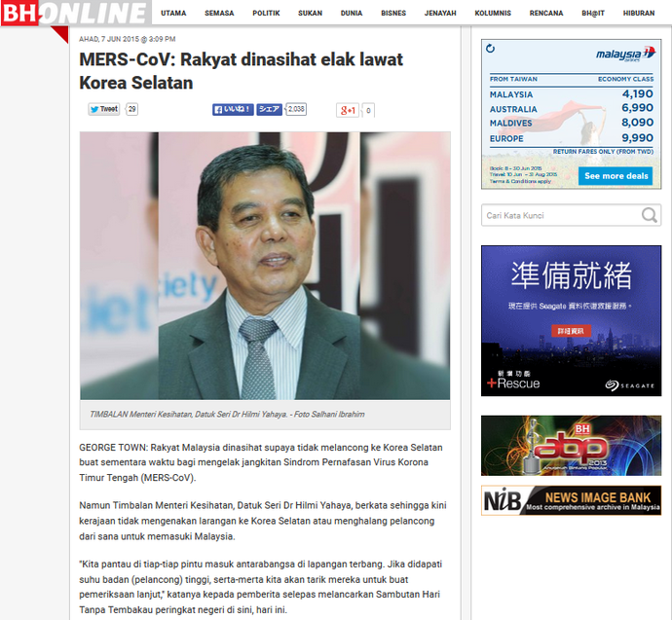Select the EUROPE 9,990 fare row
Viewport: 672px width, 620px height.
click(x=572, y=138)
